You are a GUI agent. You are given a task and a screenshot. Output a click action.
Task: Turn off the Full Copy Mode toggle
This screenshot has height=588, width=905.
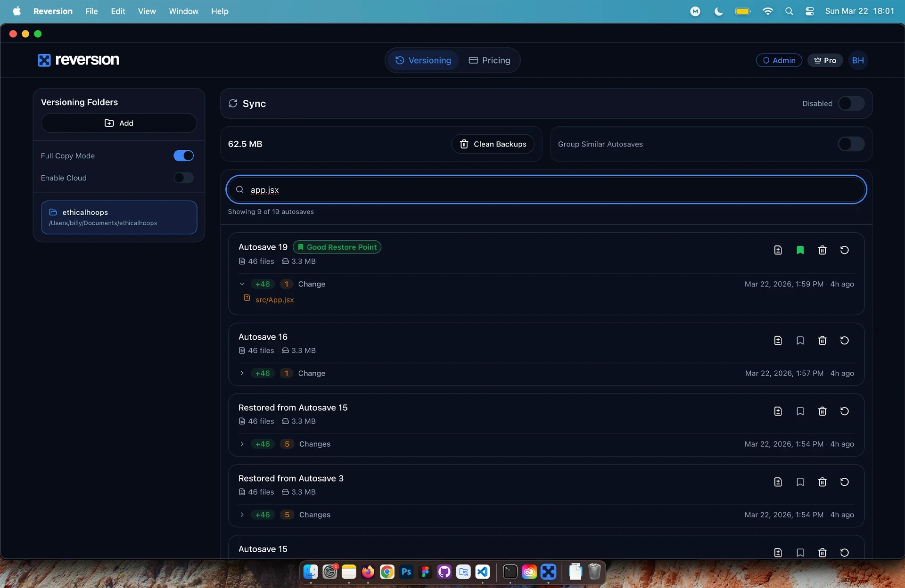183,156
